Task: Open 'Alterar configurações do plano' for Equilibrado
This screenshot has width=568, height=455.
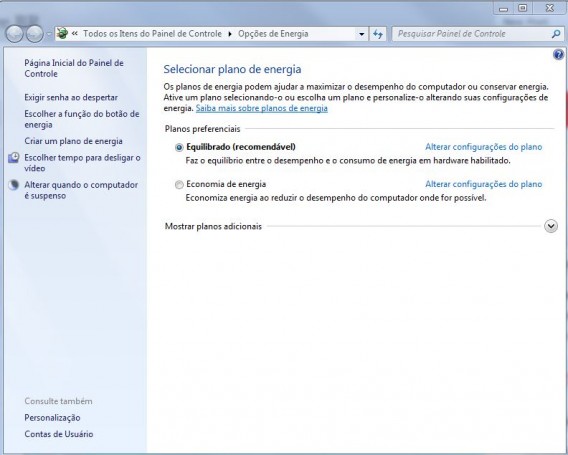Action: pos(484,147)
